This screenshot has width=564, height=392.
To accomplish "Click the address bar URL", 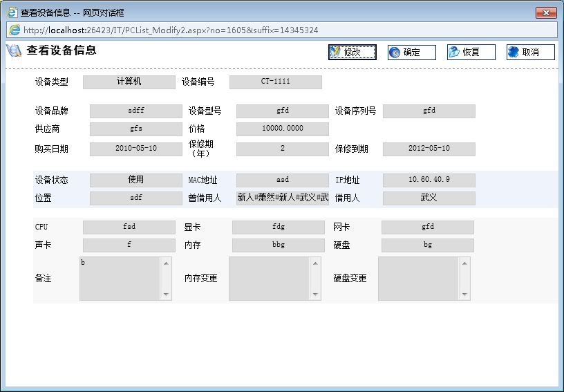I will [x=171, y=30].
